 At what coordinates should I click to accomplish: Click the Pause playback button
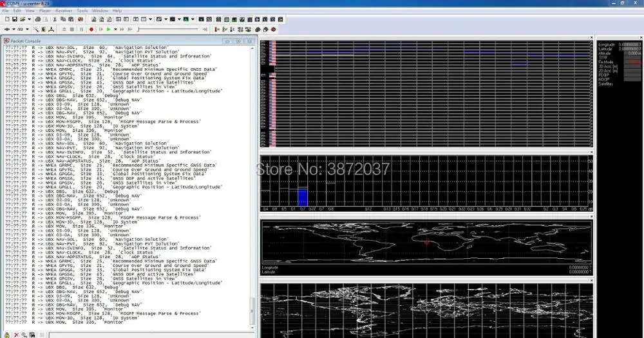tap(81, 30)
